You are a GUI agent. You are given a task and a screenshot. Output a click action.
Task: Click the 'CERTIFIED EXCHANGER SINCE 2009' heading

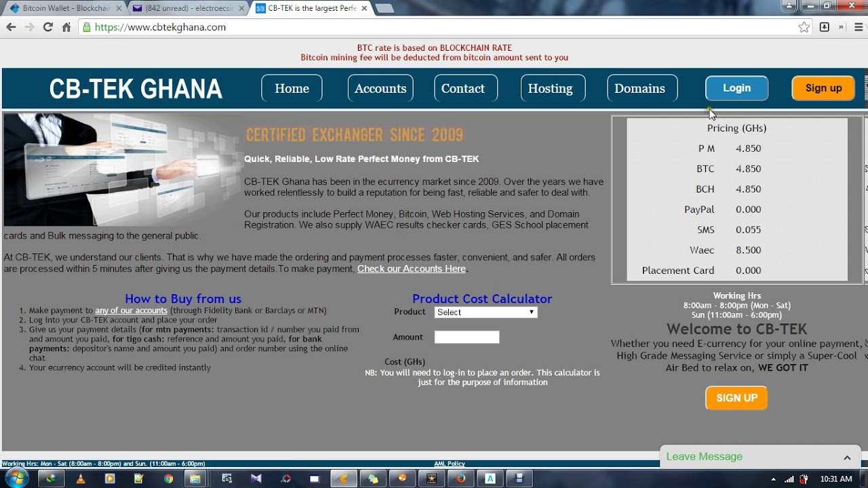coord(355,135)
